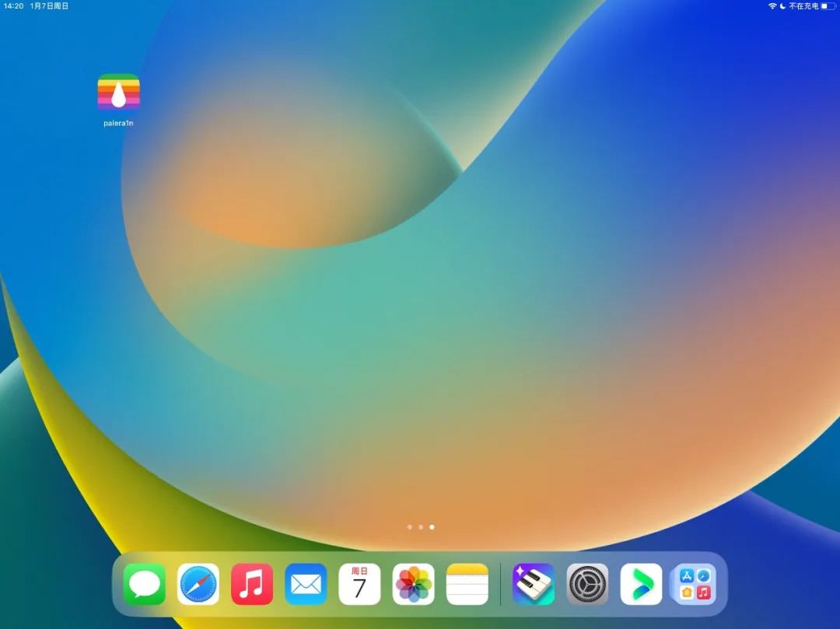Go to the first home screen page dot

point(410,527)
